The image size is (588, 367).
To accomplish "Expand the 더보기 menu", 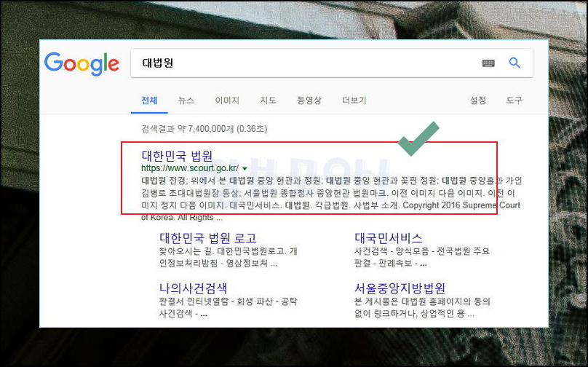I will click(354, 100).
